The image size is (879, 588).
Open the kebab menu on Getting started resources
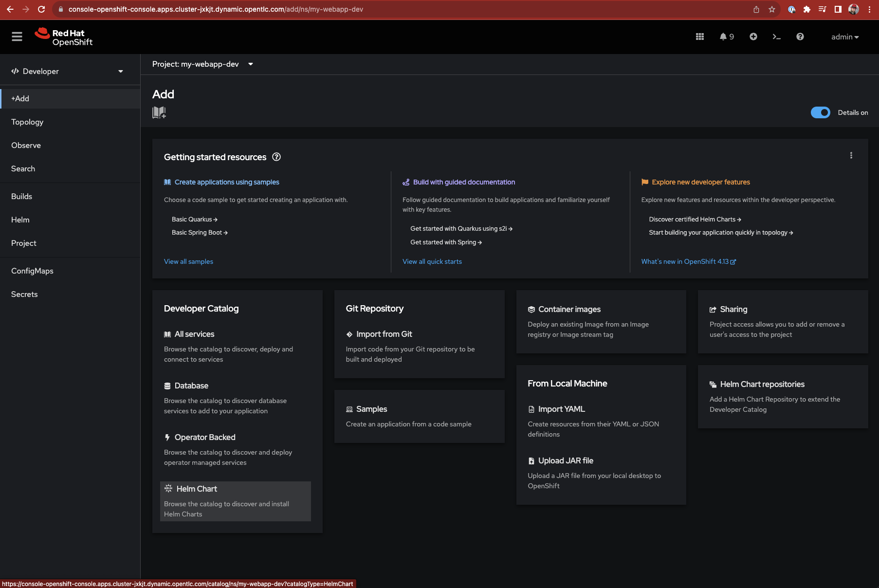(x=851, y=155)
